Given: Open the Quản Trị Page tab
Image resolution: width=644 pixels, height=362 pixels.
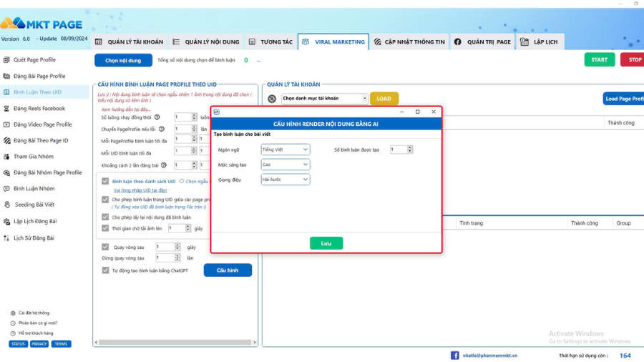Looking at the screenshot, I should point(483,42).
